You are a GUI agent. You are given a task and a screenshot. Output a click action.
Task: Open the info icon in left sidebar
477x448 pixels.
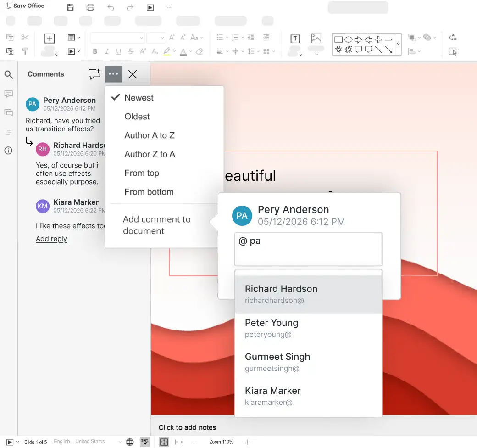(x=8, y=151)
